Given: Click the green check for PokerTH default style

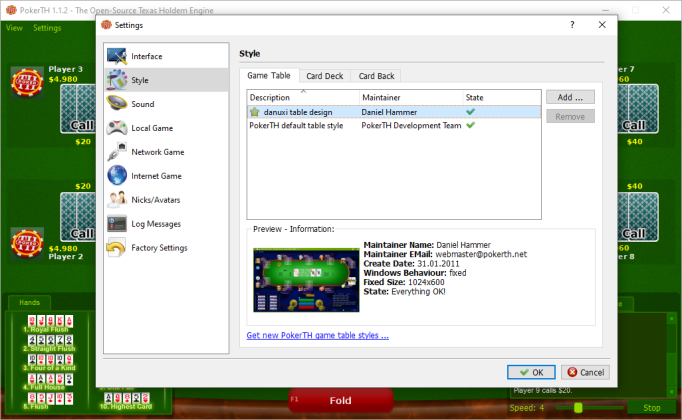Looking at the screenshot, I should [470, 125].
